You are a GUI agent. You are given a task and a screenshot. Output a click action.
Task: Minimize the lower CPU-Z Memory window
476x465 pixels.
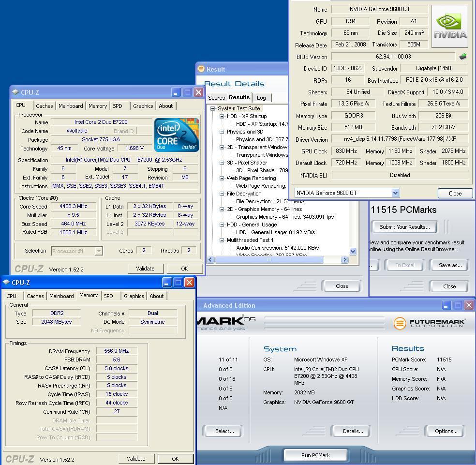(x=167, y=283)
